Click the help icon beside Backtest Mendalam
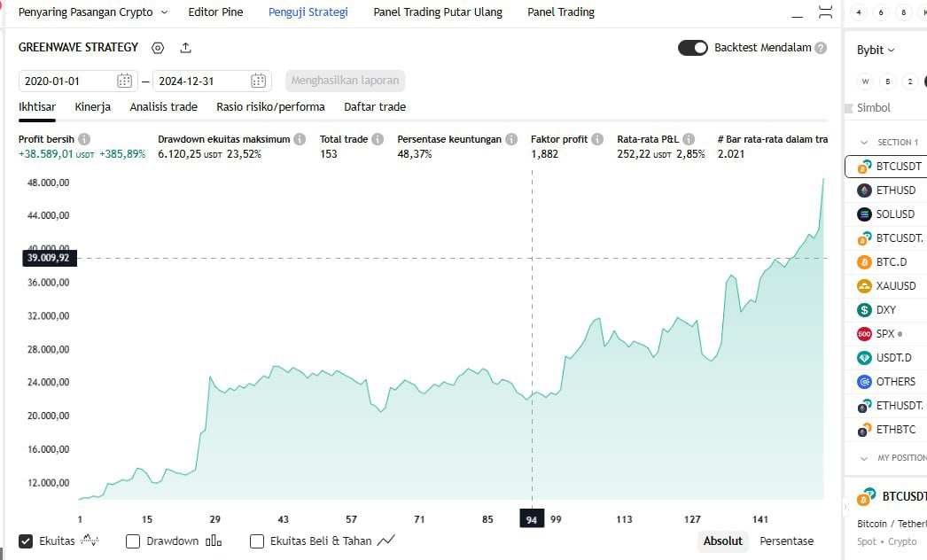The height and width of the screenshot is (560, 927). (x=821, y=48)
